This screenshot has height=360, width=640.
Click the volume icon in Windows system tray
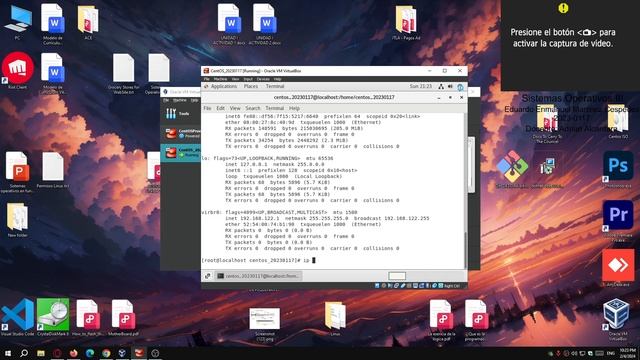click(575, 353)
